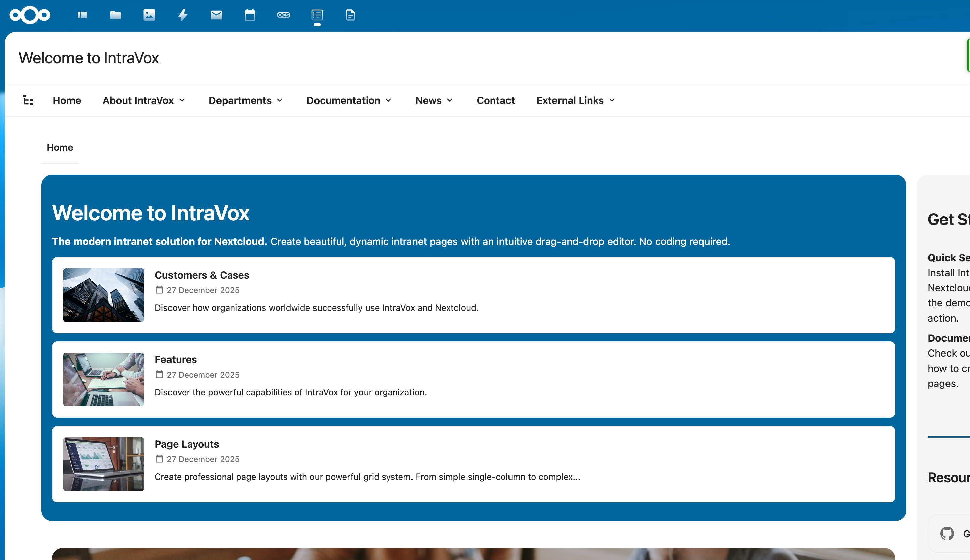Viewport: 970px width, 560px height.
Task: Open the Photos app icon
Action: pyautogui.click(x=149, y=15)
